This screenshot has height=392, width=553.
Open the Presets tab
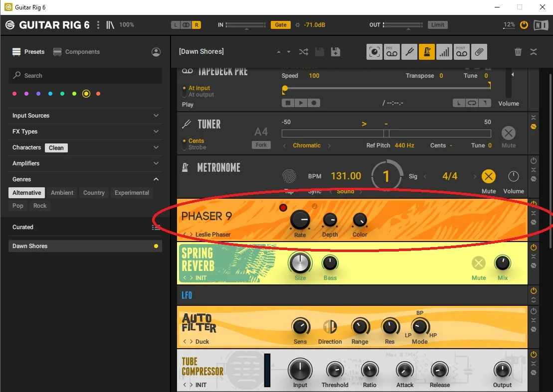(28, 52)
